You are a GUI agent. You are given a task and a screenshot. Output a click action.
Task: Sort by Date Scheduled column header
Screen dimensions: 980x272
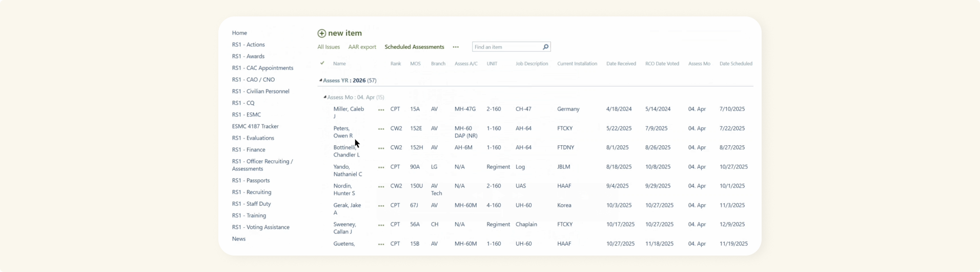(x=736, y=64)
